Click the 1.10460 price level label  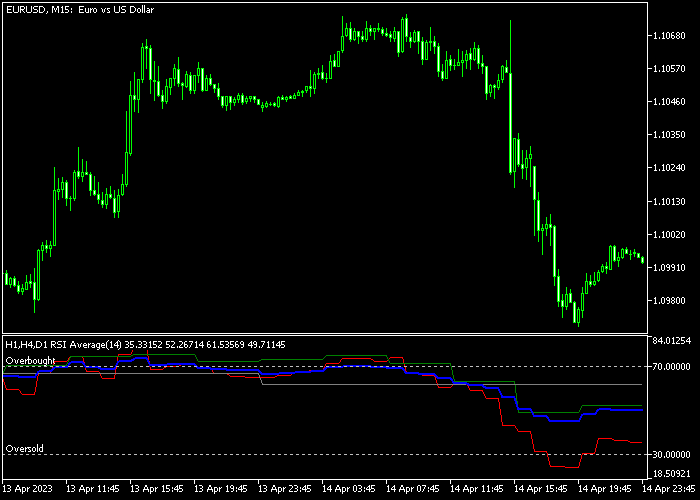coord(669,102)
